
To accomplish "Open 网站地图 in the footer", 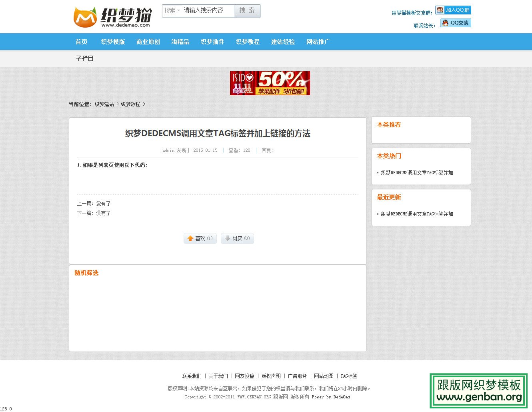I will click(324, 376).
